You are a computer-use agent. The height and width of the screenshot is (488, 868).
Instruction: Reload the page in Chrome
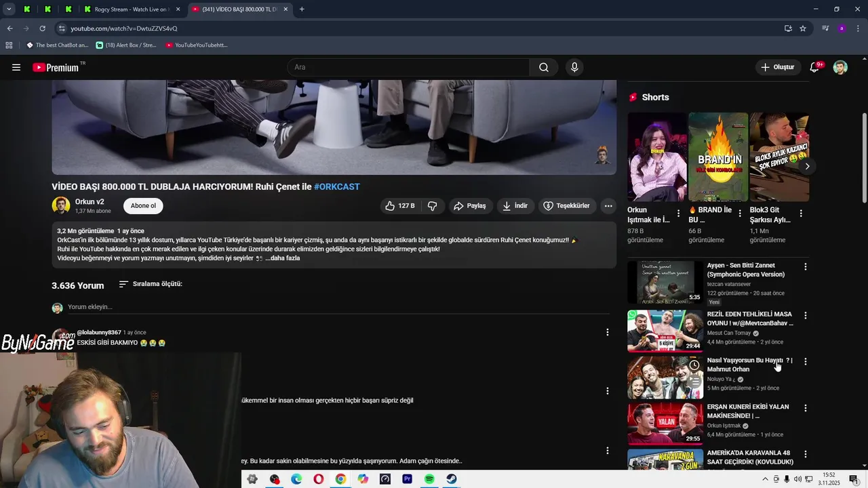coord(42,28)
